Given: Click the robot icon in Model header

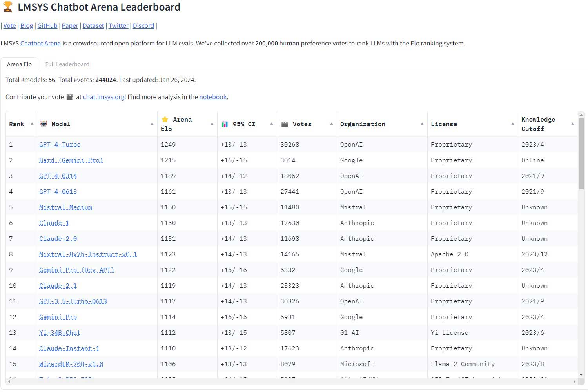Looking at the screenshot, I should [44, 124].
